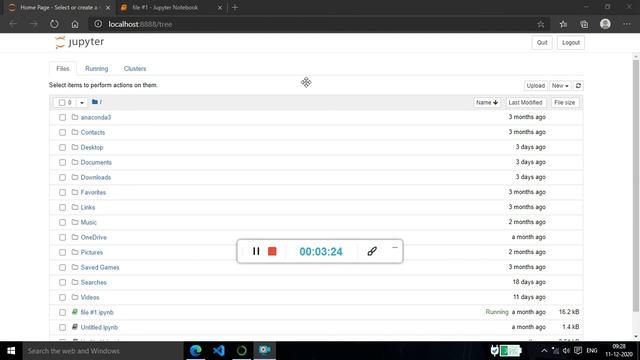Check the Contacts folder checkbox
This screenshot has width=640, height=360.
tap(62, 133)
